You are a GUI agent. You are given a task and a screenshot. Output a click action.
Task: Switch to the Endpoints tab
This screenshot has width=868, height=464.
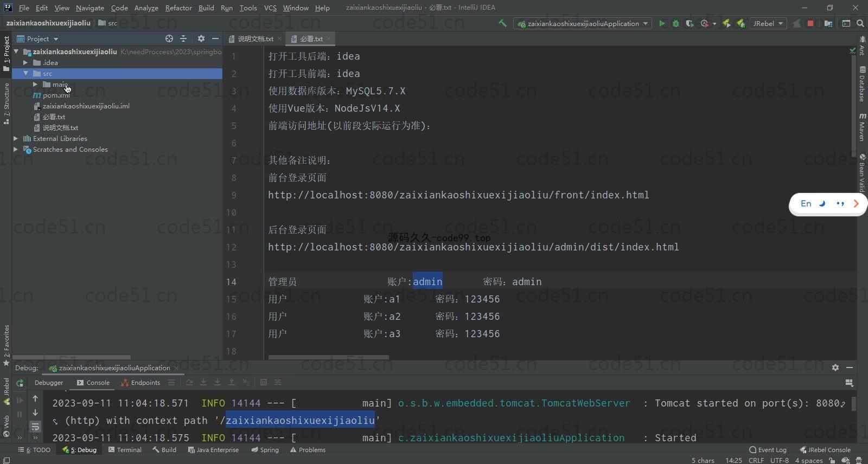pyautogui.click(x=141, y=382)
